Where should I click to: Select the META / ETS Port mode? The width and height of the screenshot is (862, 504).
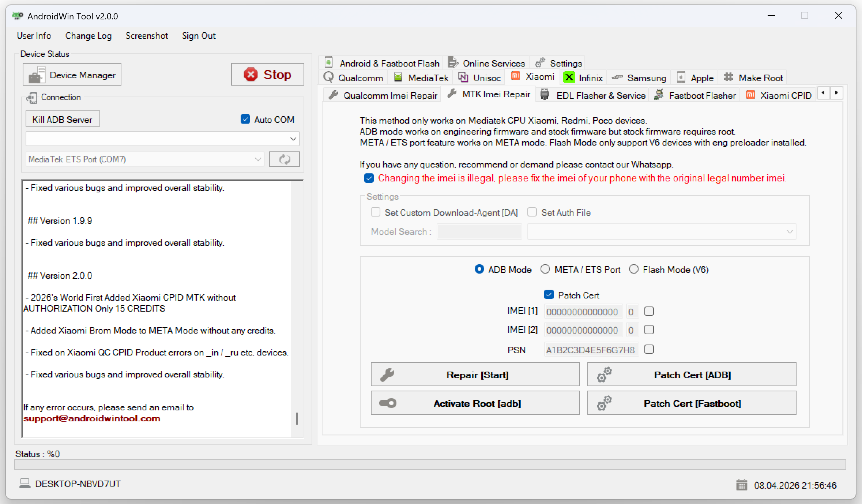tap(545, 269)
